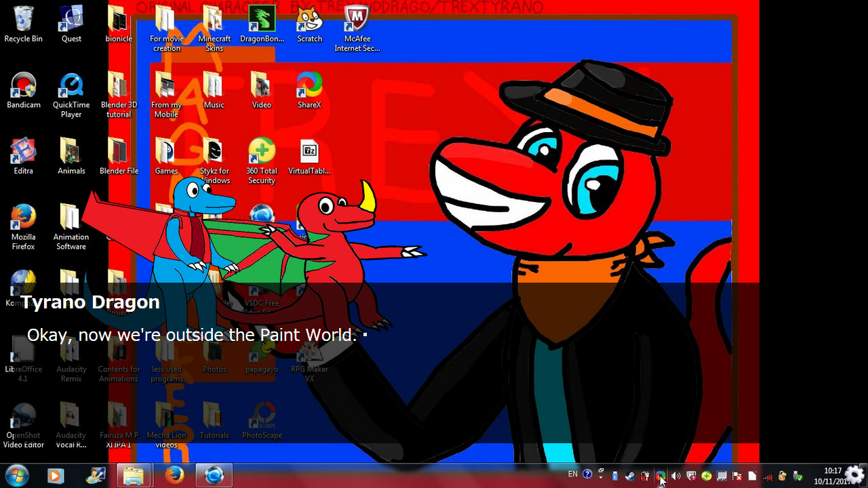Launch the papagayo parrot shortcut

262,355
